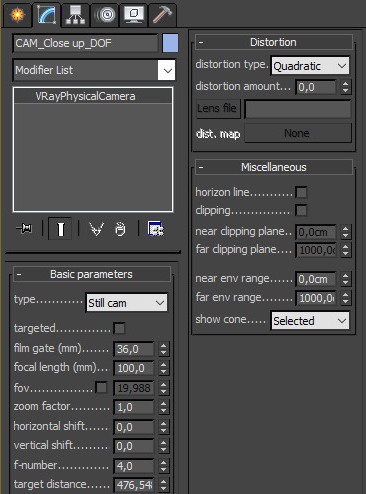Click the near env range spinner arrows

point(346,279)
